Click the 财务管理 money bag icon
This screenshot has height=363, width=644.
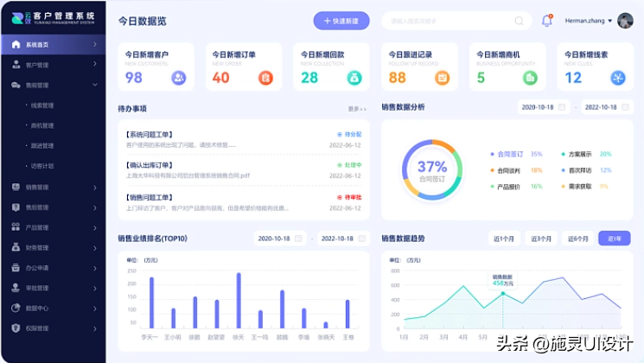point(16,247)
